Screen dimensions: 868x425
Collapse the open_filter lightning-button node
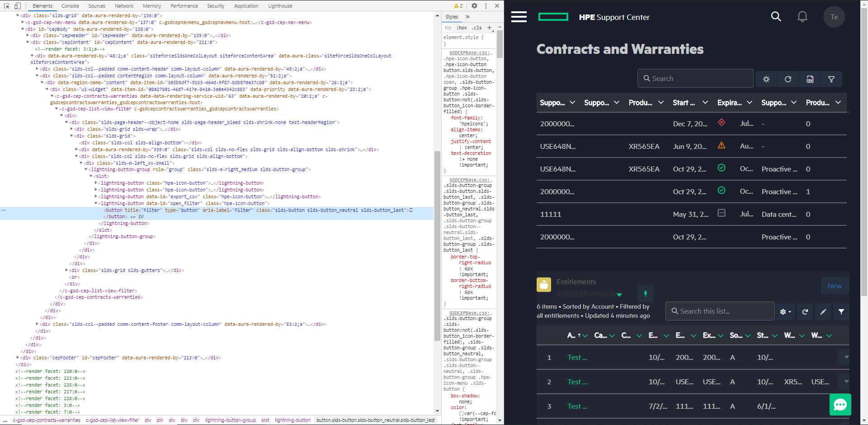[96, 203]
